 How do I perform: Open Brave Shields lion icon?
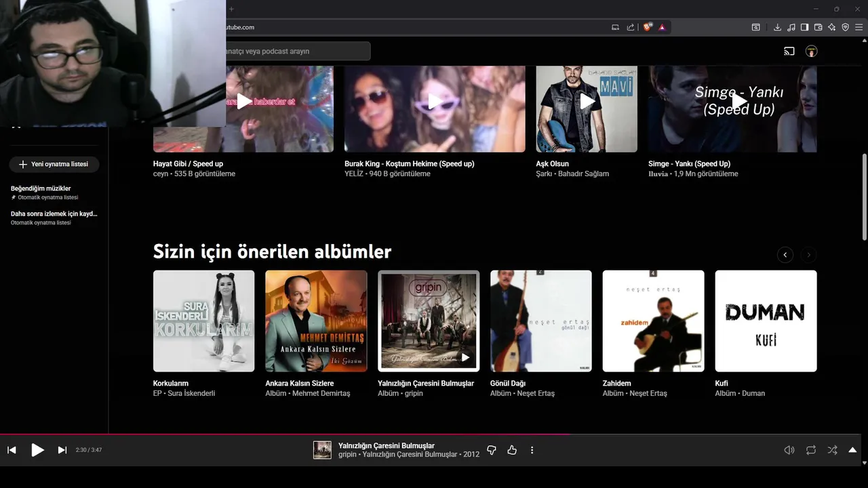[648, 27]
